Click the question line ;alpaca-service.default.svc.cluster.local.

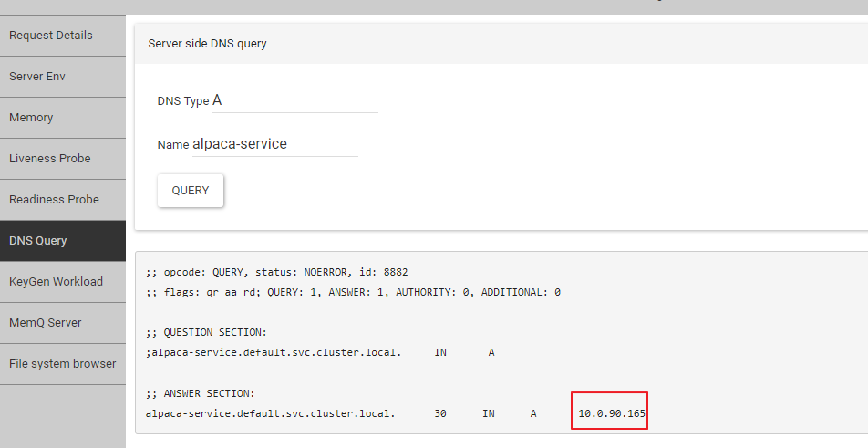274,352
